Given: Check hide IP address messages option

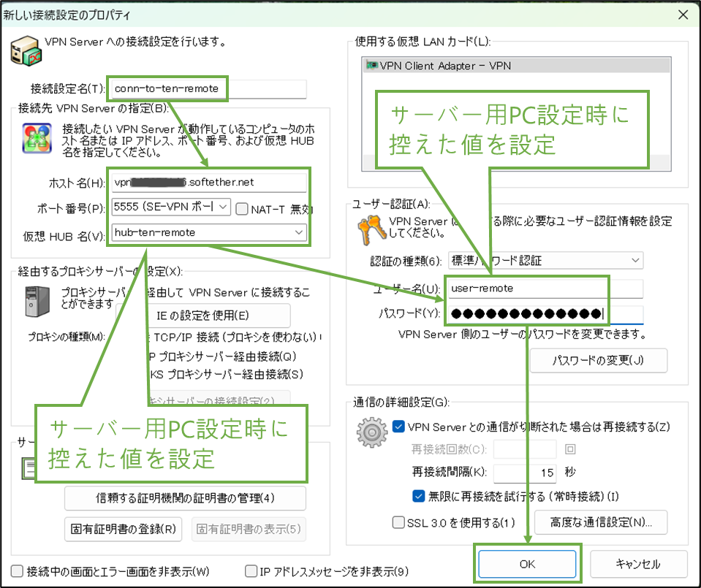Looking at the screenshot, I should click(x=251, y=570).
